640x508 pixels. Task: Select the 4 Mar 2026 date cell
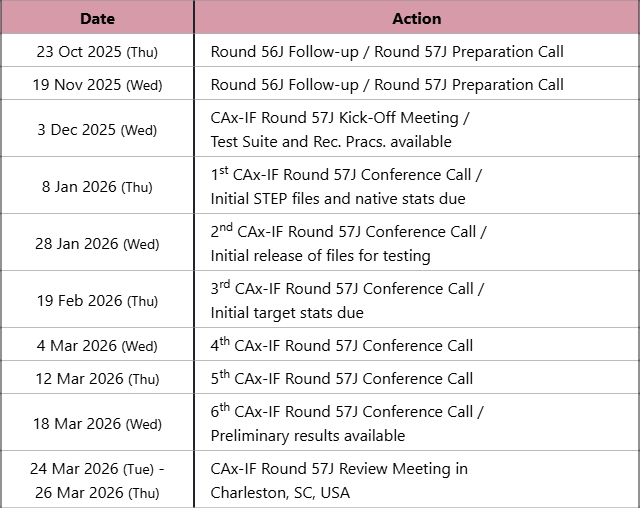(97, 346)
